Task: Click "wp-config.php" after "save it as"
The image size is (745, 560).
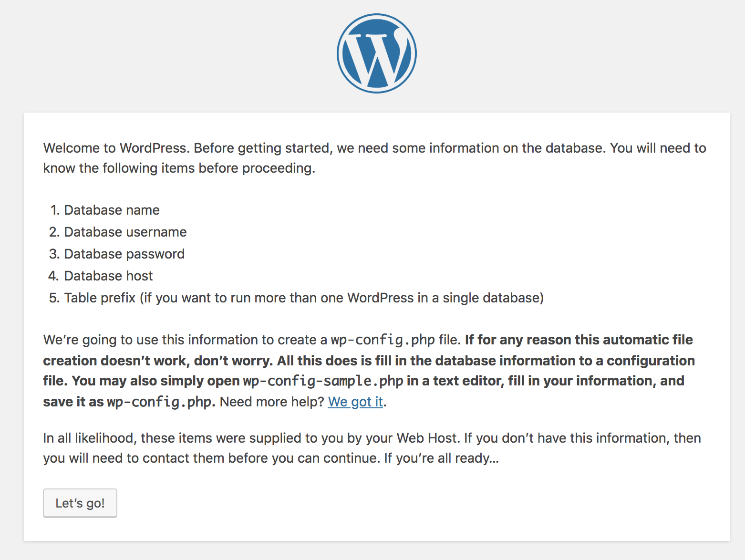Action: [159, 402]
